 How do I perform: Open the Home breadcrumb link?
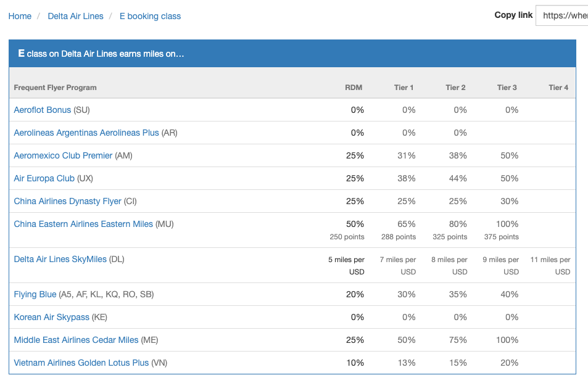pyautogui.click(x=20, y=16)
